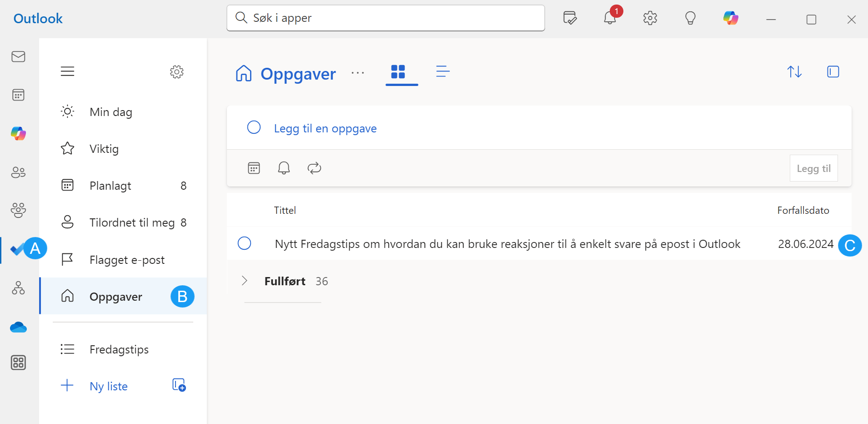The height and width of the screenshot is (424, 868).
Task: Set task repeat with loop icon
Action: pos(314,168)
